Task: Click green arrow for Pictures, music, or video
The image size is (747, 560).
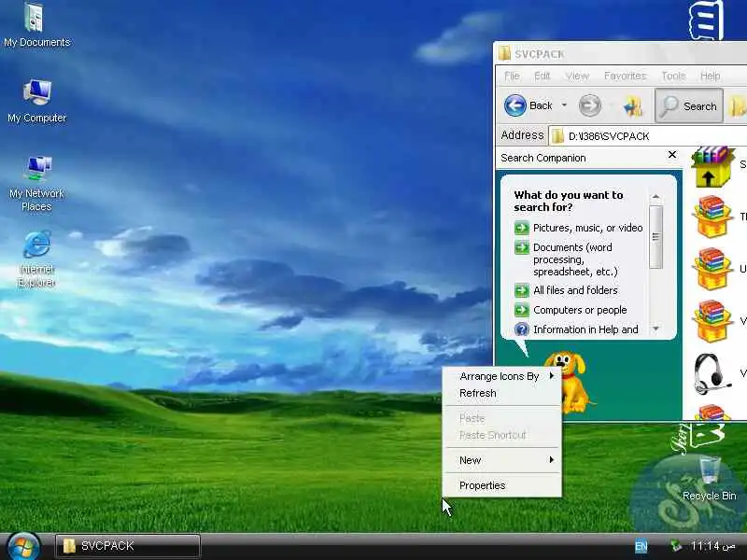Action: coord(522,228)
